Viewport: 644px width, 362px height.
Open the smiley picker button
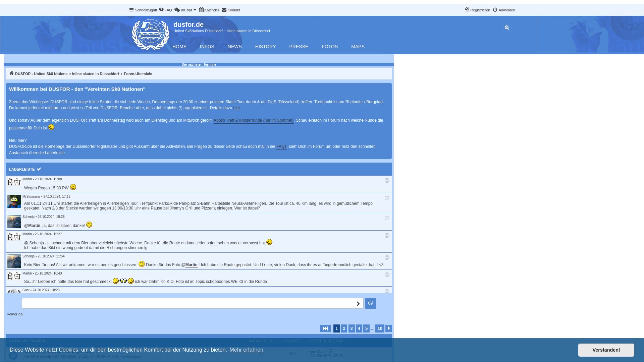(x=371, y=303)
